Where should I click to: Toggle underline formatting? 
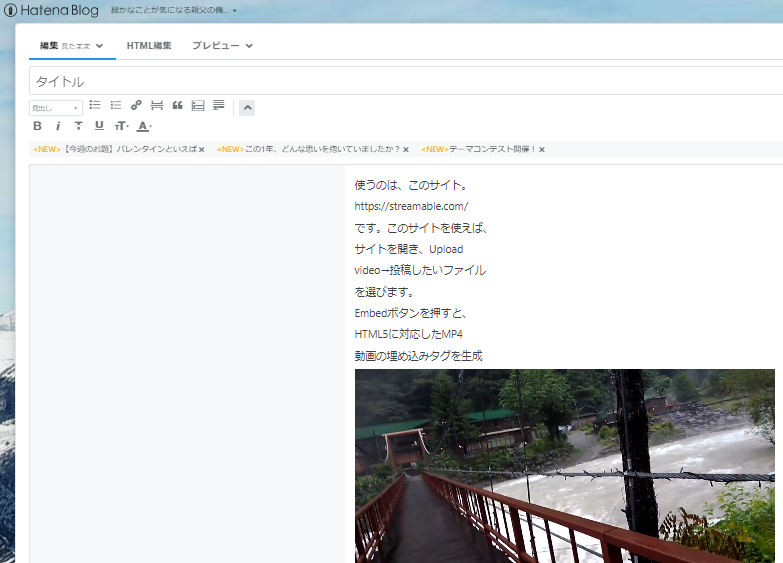pyautogui.click(x=99, y=126)
